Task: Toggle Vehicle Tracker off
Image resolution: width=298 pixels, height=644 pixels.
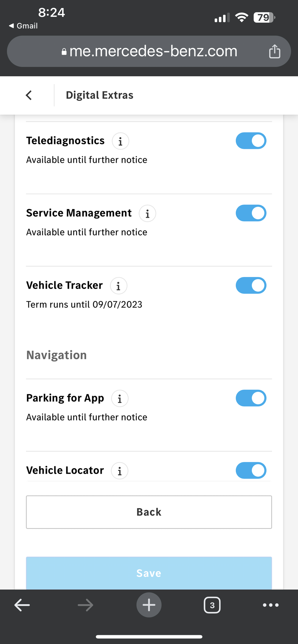Action: [251, 285]
